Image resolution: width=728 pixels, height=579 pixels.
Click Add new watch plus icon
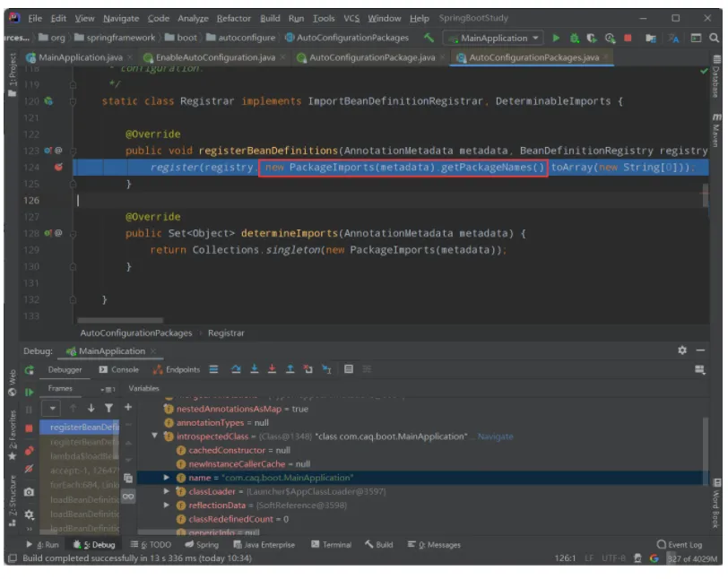click(128, 408)
